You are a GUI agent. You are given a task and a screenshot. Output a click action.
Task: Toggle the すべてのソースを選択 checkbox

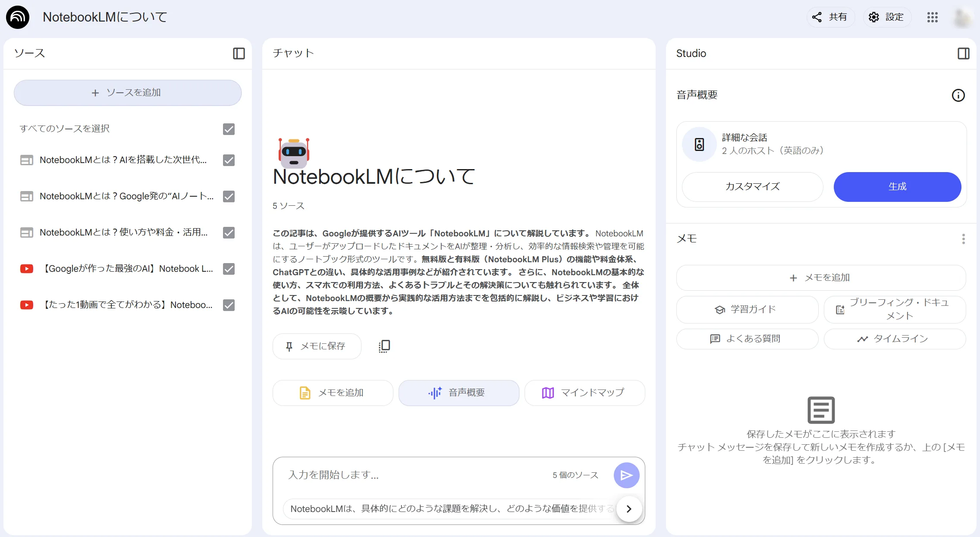click(229, 129)
